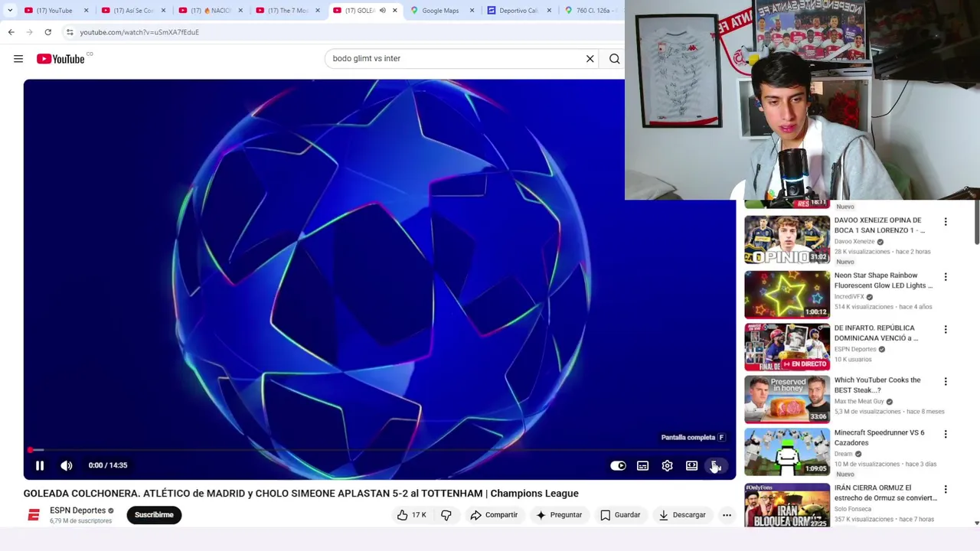Go to YouTube home via logo

point(60,59)
